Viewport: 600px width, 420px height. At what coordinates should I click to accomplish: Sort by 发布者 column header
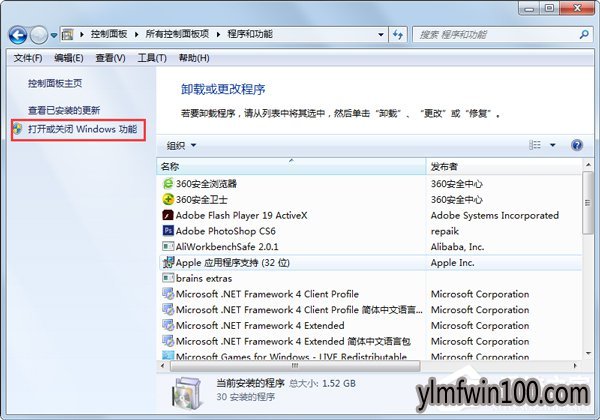[504, 166]
